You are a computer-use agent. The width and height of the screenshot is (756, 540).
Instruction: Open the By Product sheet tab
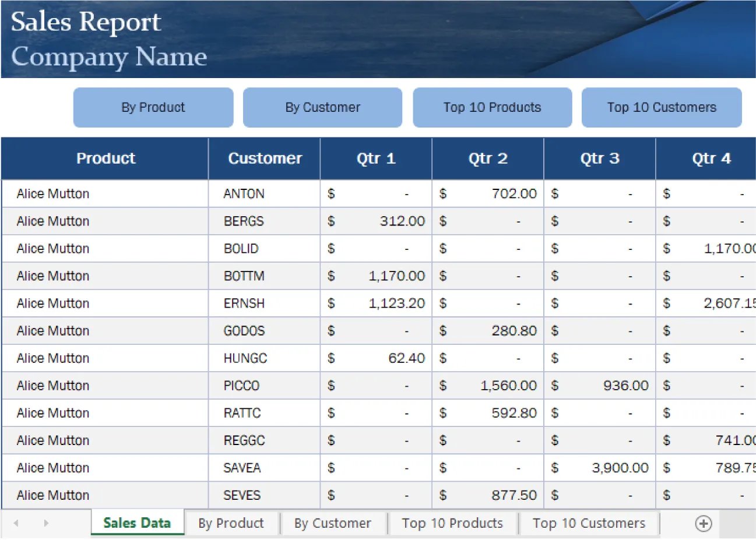click(x=231, y=523)
